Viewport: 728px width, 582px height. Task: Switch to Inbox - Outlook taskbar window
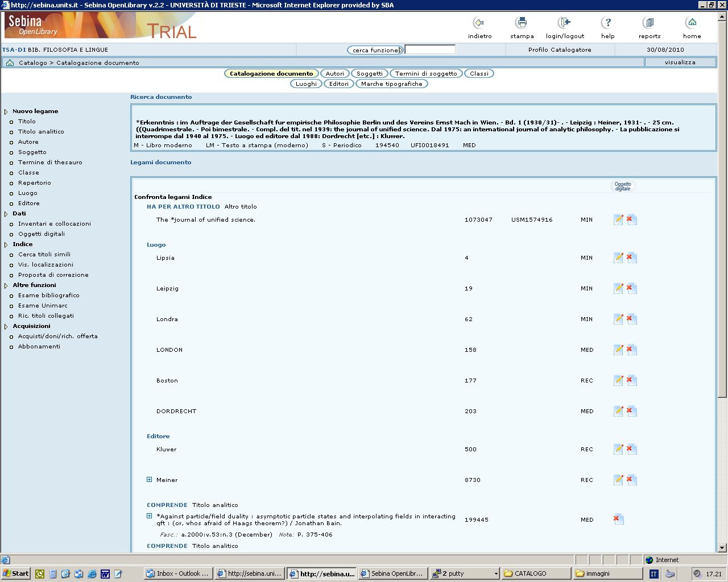click(x=178, y=573)
